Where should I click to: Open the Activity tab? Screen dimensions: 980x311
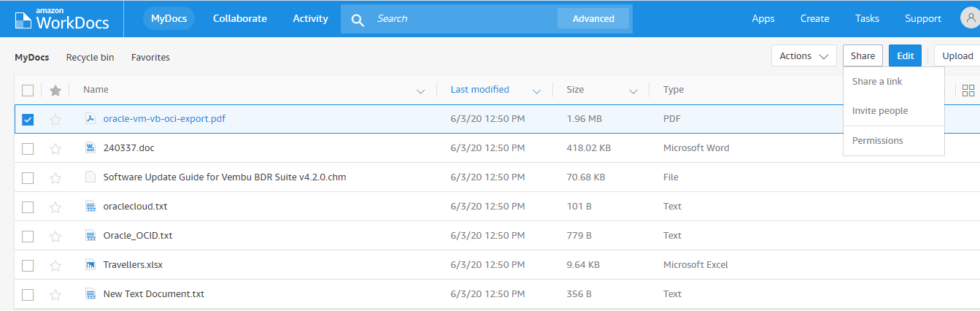coord(310,18)
